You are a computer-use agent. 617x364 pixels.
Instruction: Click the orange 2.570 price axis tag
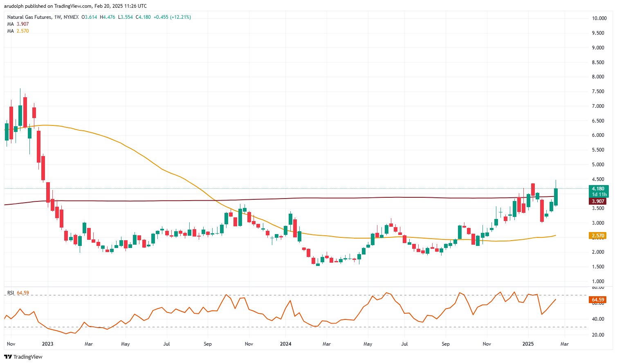[598, 236]
